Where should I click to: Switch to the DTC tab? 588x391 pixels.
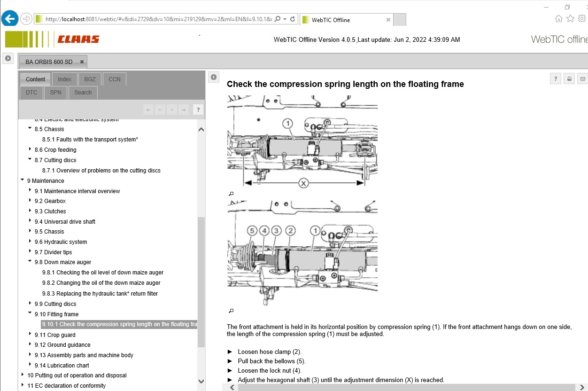pos(31,92)
